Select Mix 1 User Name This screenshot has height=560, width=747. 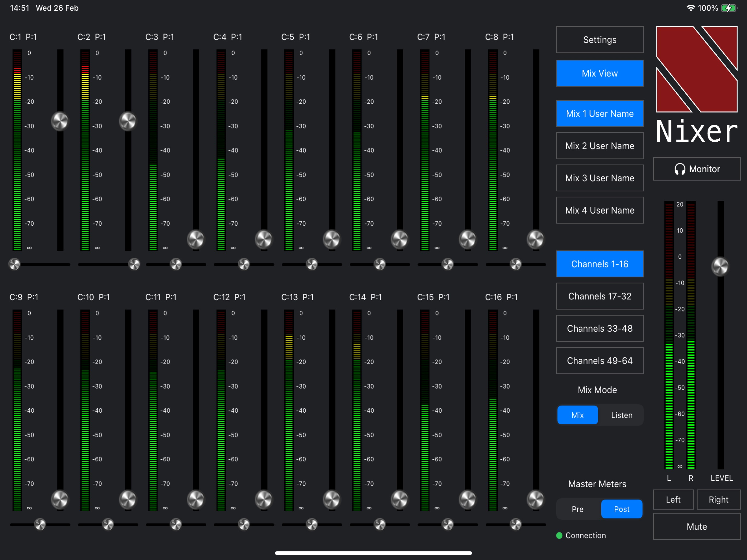pyautogui.click(x=599, y=113)
